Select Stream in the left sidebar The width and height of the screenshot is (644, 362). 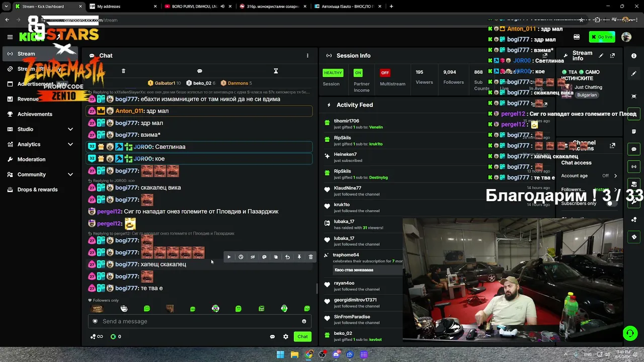coord(41,54)
